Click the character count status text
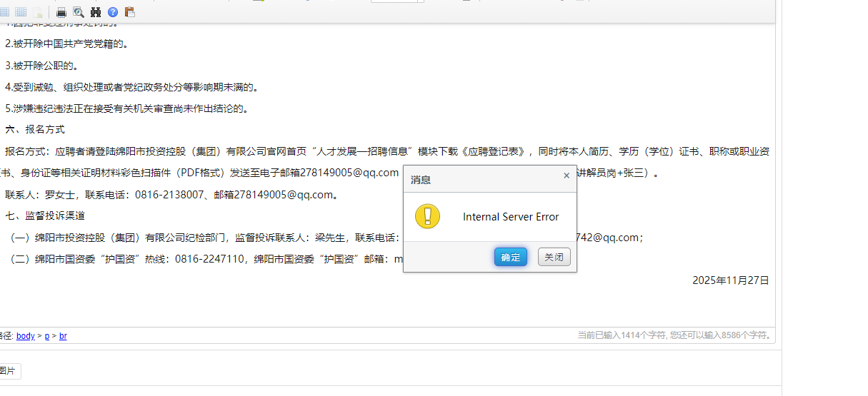This screenshot has height=396, width=868. (x=674, y=335)
